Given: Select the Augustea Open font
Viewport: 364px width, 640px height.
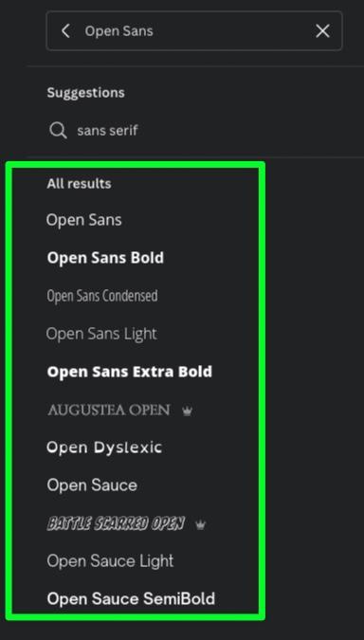Looking at the screenshot, I should pos(109,411).
